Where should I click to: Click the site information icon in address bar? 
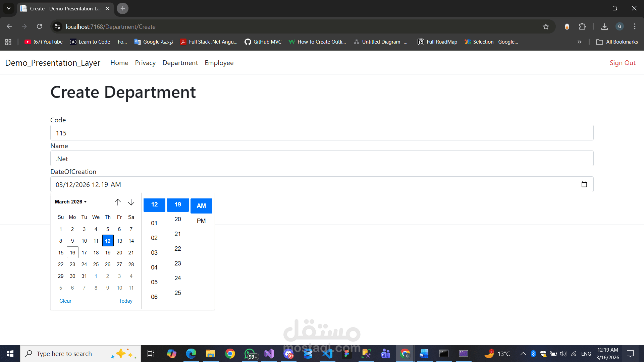(x=57, y=27)
